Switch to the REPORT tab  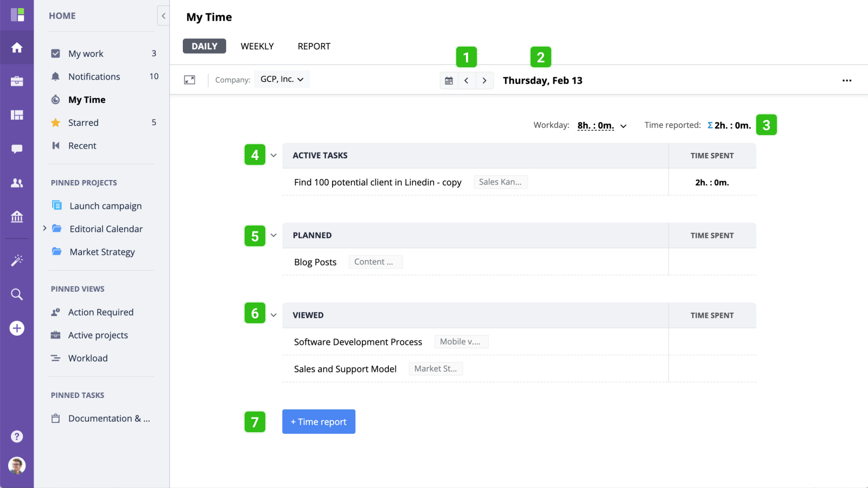point(314,46)
